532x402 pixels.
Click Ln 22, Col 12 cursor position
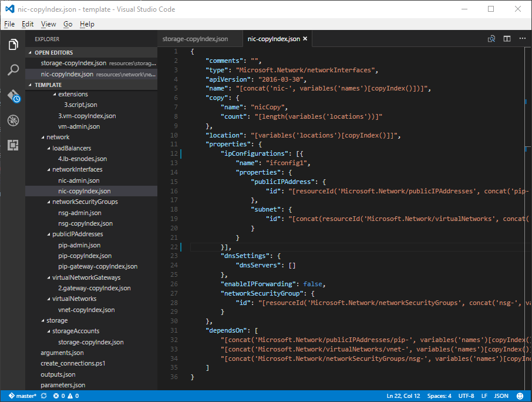pos(403,396)
